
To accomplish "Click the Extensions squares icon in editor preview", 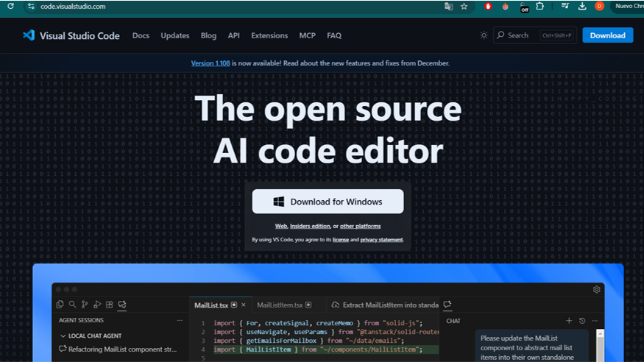I will (109, 304).
